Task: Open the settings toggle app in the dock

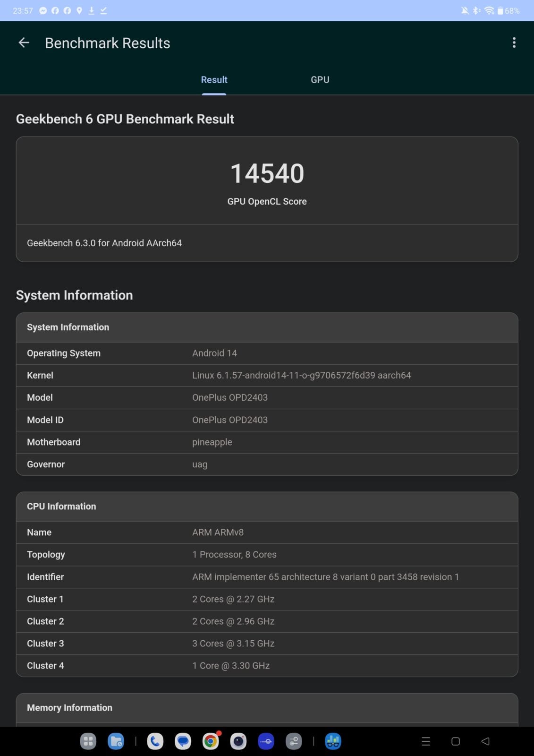Action: click(x=294, y=741)
